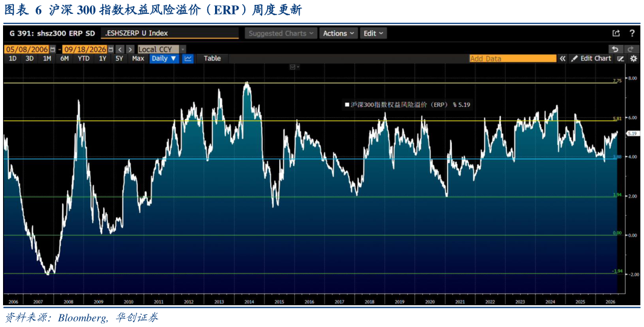Open the Edit menu

click(373, 33)
